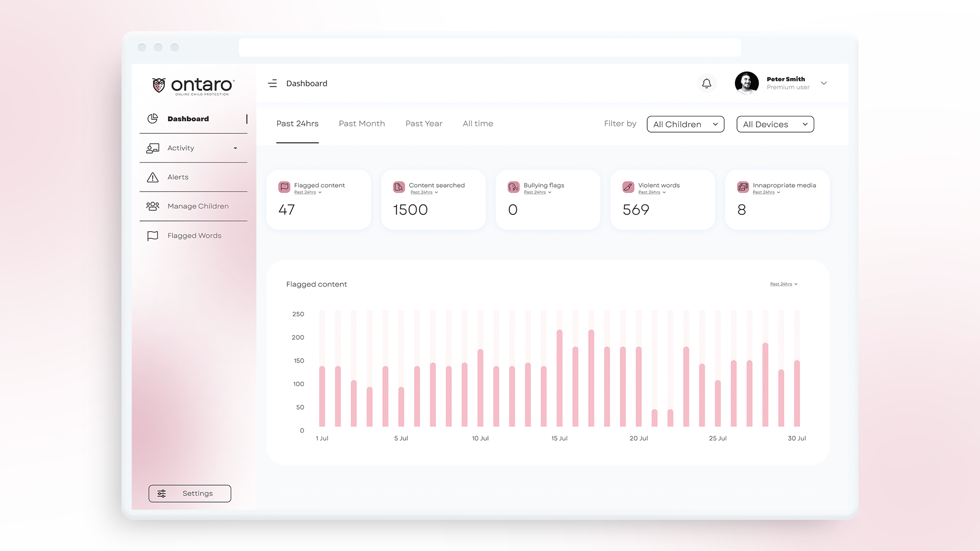The height and width of the screenshot is (551, 980).
Task: Click the Ontaro owl logo icon
Action: point(158,84)
